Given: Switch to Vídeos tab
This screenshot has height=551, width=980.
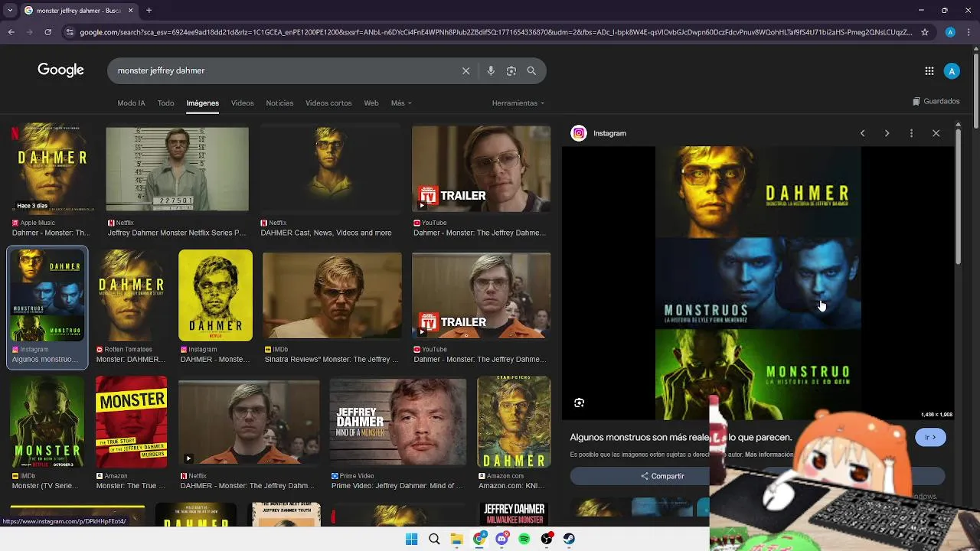Looking at the screenshot, I should point(243,103).
